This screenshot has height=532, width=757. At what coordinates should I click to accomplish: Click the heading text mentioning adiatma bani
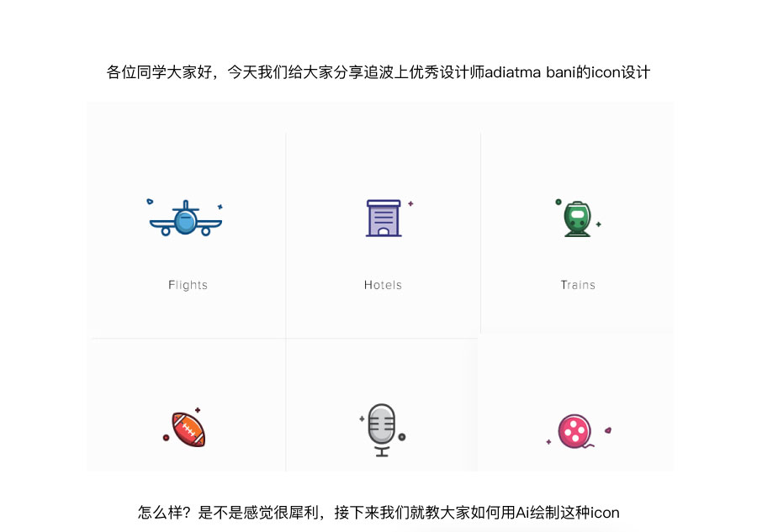pyautogui.click(x=378, y=72)
